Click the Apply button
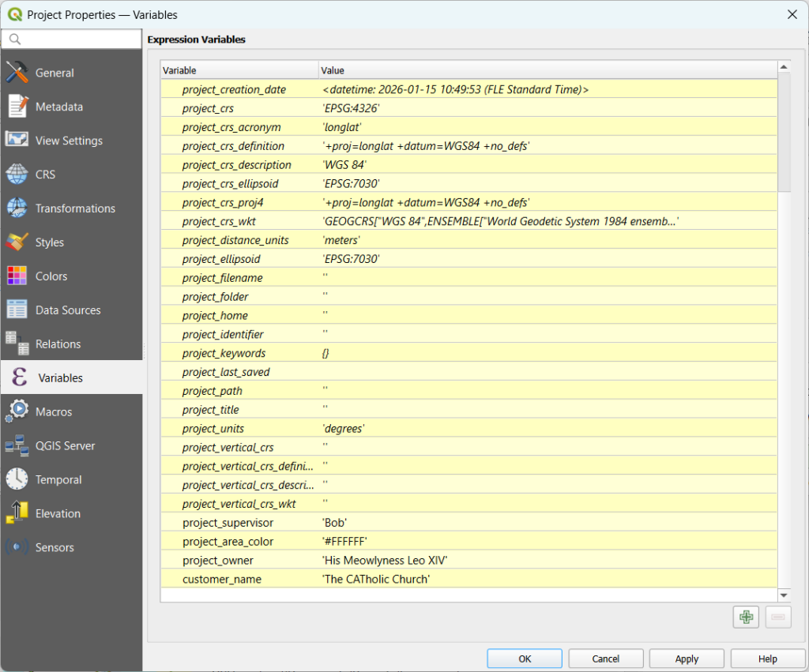The width and height of the screenshot is (809, 672). [x=687, y=659]
